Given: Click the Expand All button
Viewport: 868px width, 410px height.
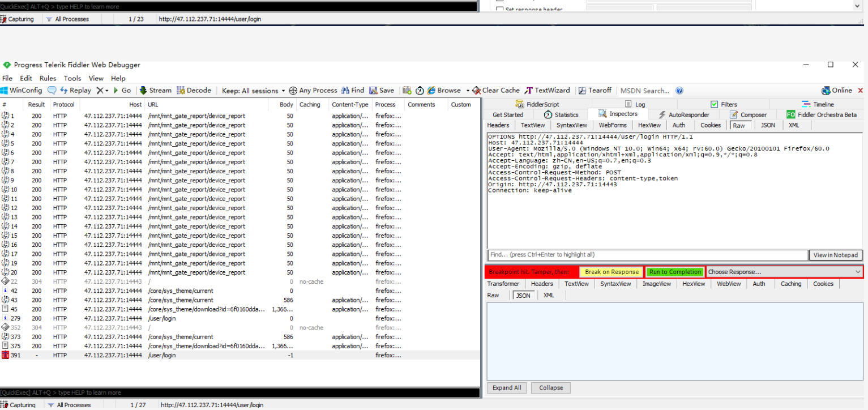Looking at the screenshot, I should (507, 388).
